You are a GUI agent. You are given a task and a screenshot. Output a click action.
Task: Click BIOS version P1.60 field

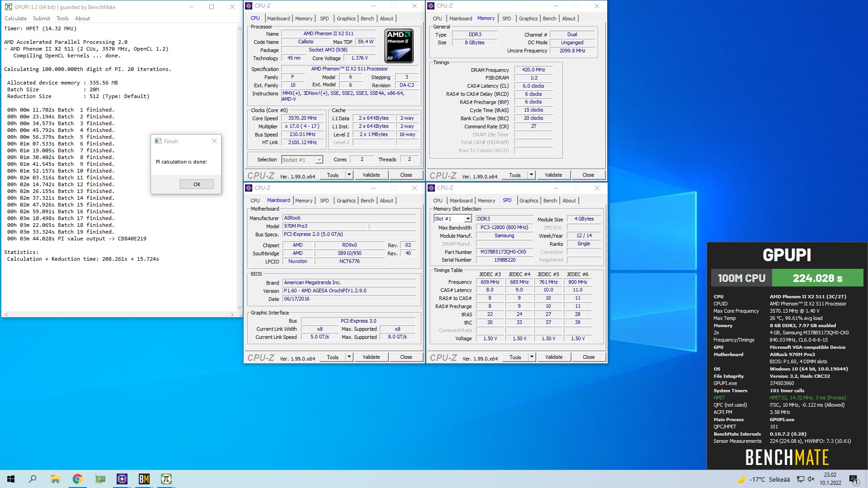click(x=349, y=291)
